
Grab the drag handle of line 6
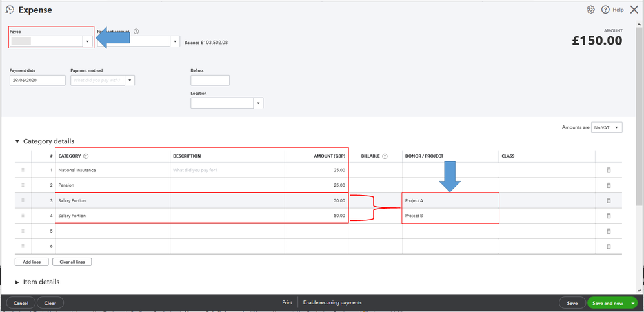[x=23, y=246]
